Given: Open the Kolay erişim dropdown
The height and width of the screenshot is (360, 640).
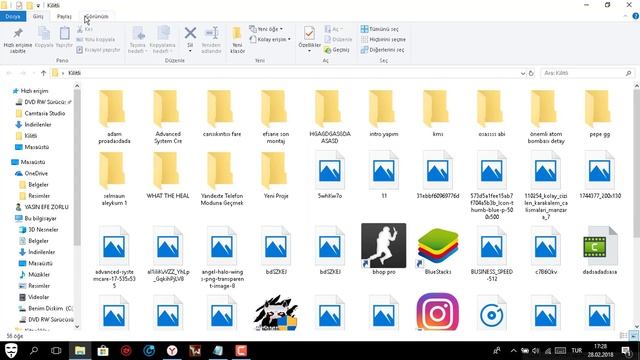Looking at the screenshot, I should [270, 39].
